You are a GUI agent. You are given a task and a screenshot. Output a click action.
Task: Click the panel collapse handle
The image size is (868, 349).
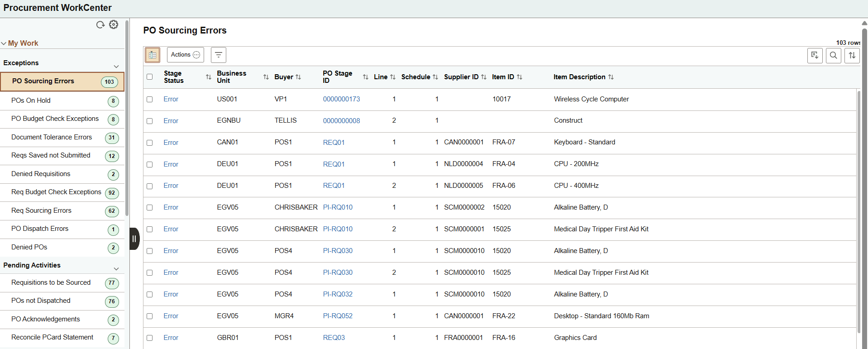click(134, 239)
